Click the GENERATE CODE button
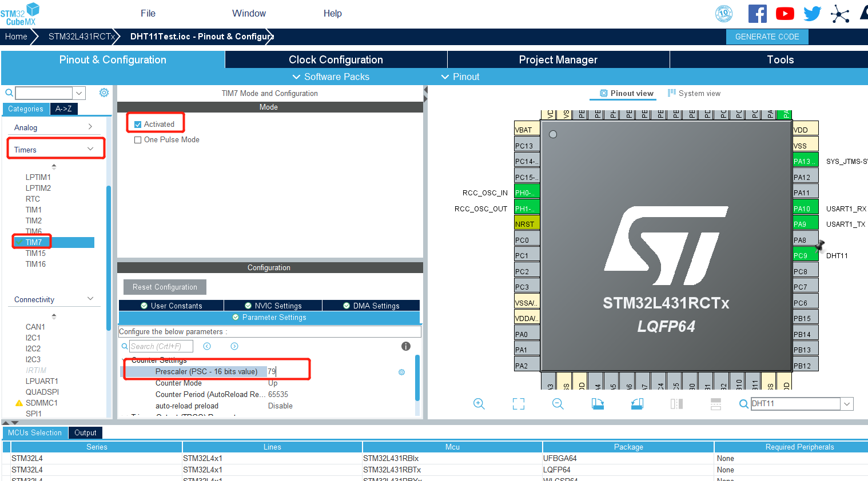This screenshot has width=868, height=481. click(767, 37)
